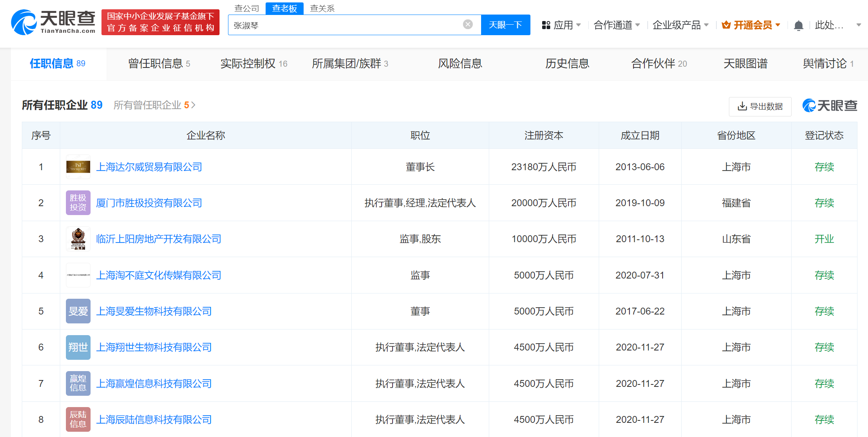
Task: Open 赢煌信息 company logo tile
Action: coord(78,383)
